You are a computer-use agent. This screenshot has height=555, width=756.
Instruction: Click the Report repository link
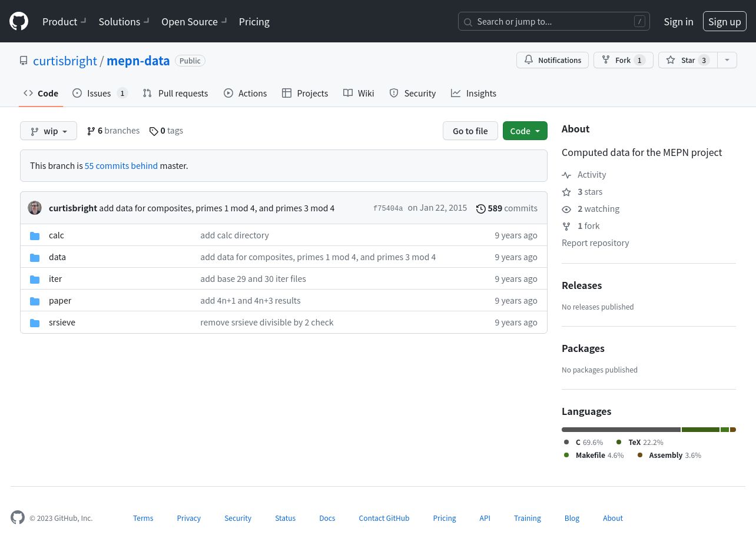tap(595, 243)
